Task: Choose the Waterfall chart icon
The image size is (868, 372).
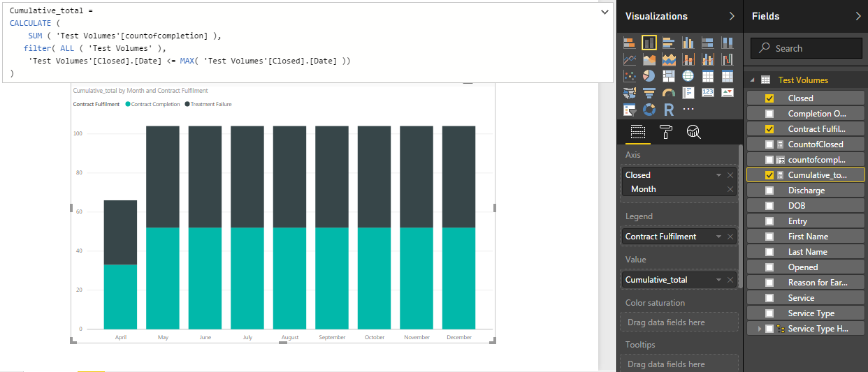Action: [728, 59]
